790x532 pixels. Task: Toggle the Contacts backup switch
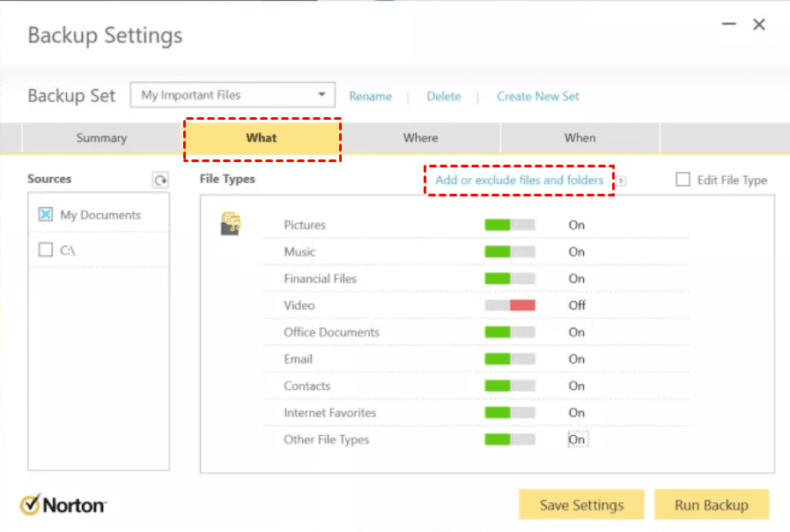[x=510, y=386]
